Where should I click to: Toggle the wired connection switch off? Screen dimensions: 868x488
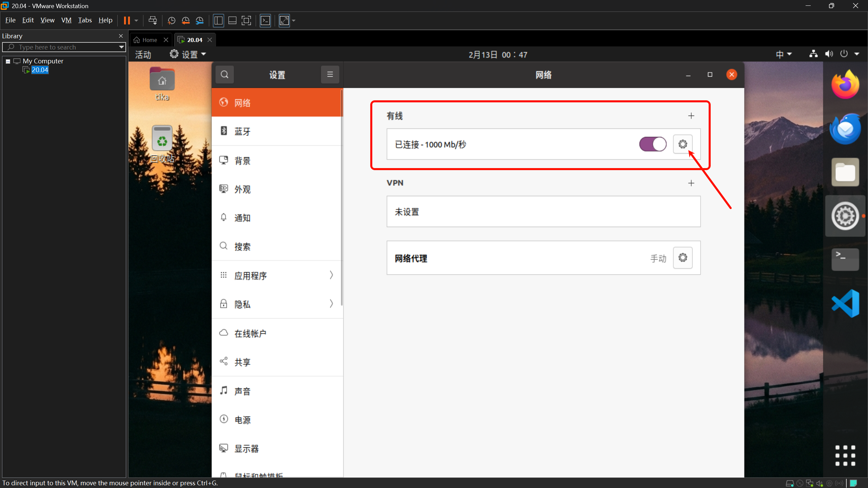pos(652,144)
